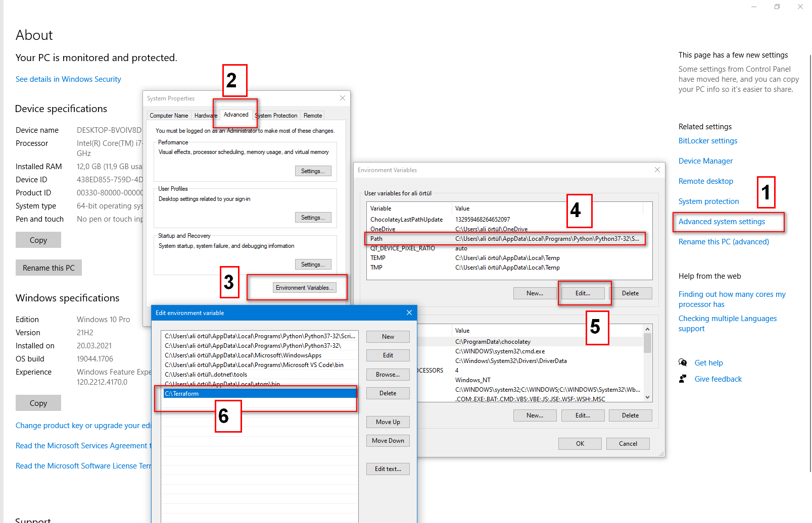This screenshot has width=812, height=523.
Task: Close the Environment Variables window
Action: pos(657,170)
